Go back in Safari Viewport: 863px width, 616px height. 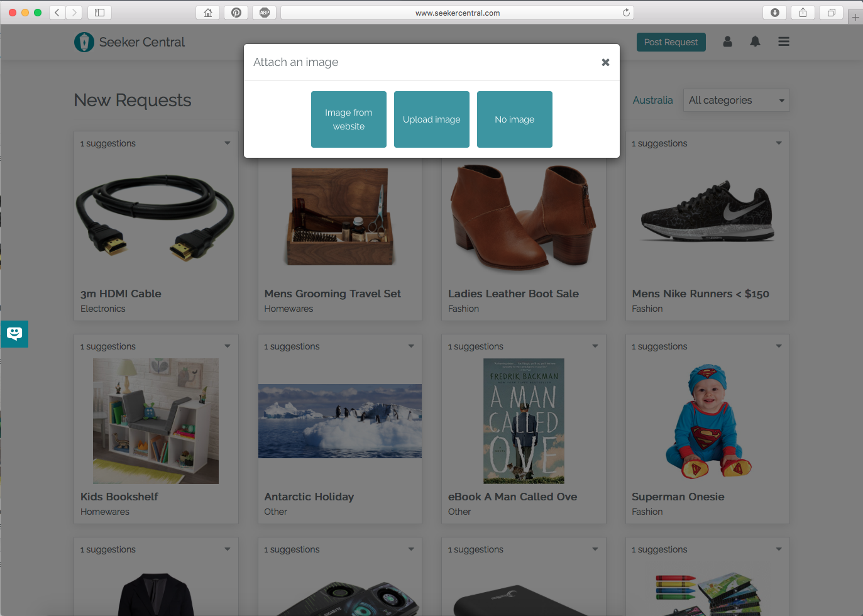(x=57, y=13)
